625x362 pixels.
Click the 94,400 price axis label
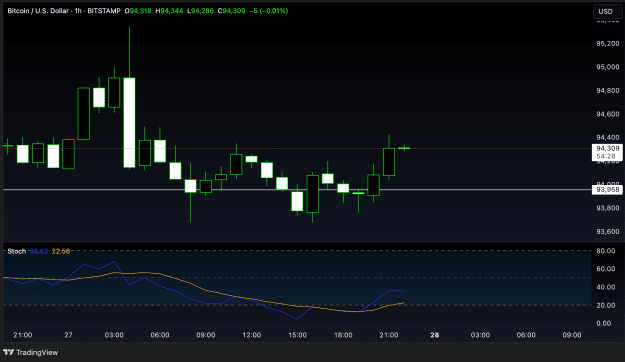(x=607, y=138)
